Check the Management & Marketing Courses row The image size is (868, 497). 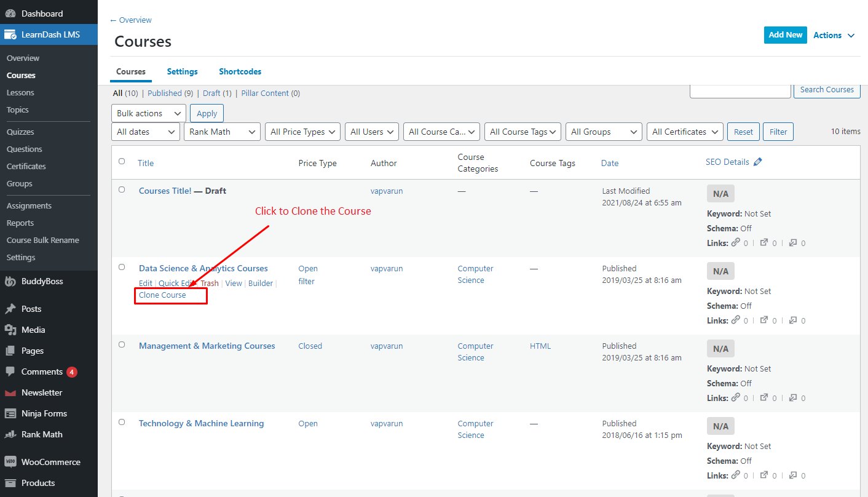[122, 344]
